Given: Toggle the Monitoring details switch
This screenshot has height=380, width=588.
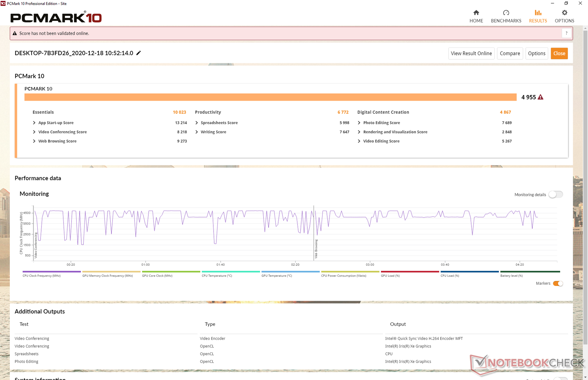Looking at the screenshot, I should tap(556, 194).
